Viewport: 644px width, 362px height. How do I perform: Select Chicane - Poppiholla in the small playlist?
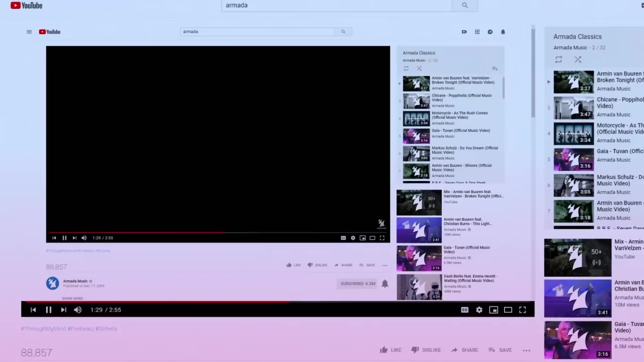click(450, 101)
